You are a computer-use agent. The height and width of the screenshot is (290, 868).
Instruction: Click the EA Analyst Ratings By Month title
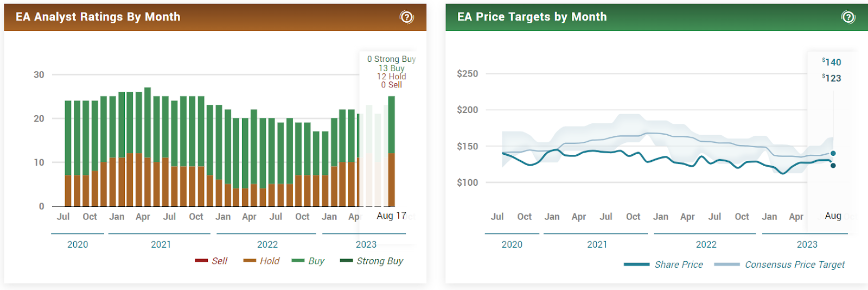point(98,17)
